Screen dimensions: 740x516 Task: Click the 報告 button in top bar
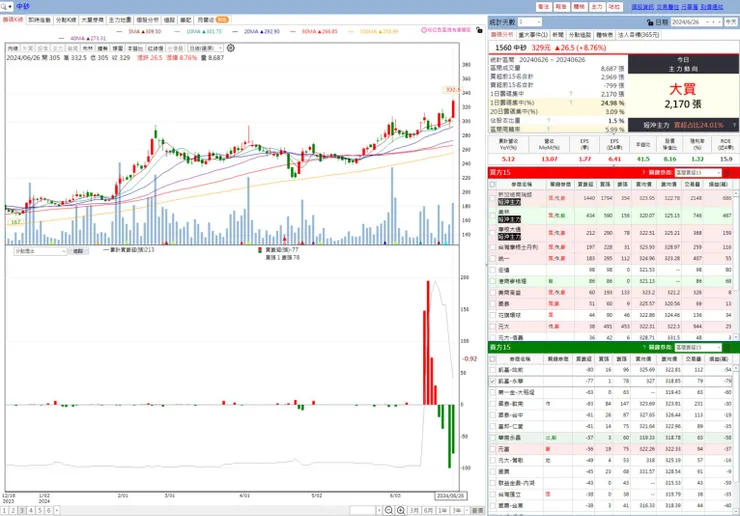[561, 7]
